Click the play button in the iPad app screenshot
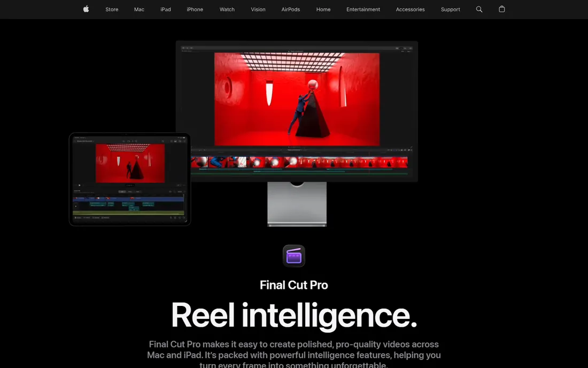The height and width of the screenshot is (368, 588). [x=79, y=185]
